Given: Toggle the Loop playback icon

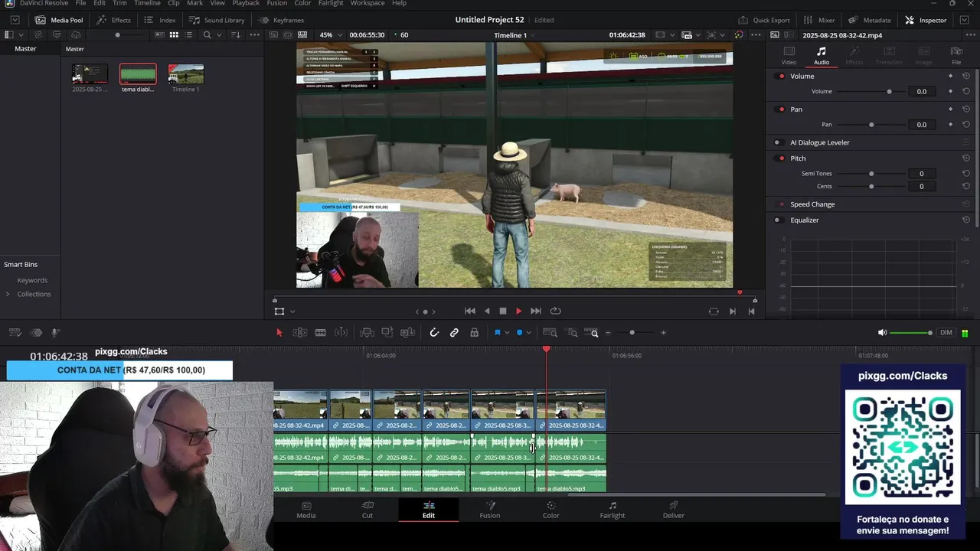Looking at the screenshot, I should (x=556, y=311).
